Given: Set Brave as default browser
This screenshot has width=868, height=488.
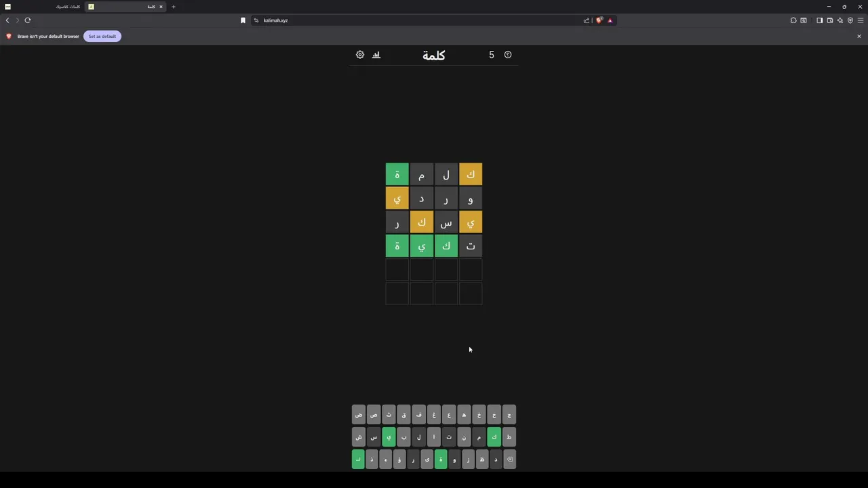Looking at the screenshot, I should tap(102, 36).
